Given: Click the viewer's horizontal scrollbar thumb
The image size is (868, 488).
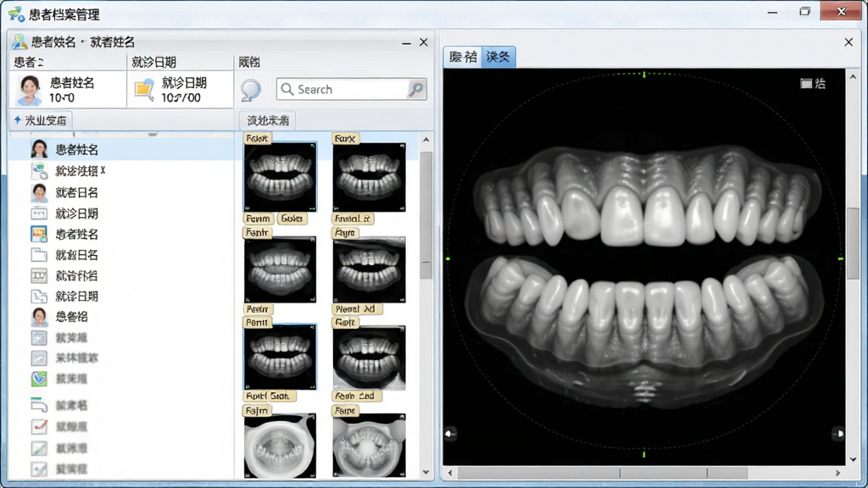Looking at the screenshot, I should pyautogui.click(x=603, y=473).
